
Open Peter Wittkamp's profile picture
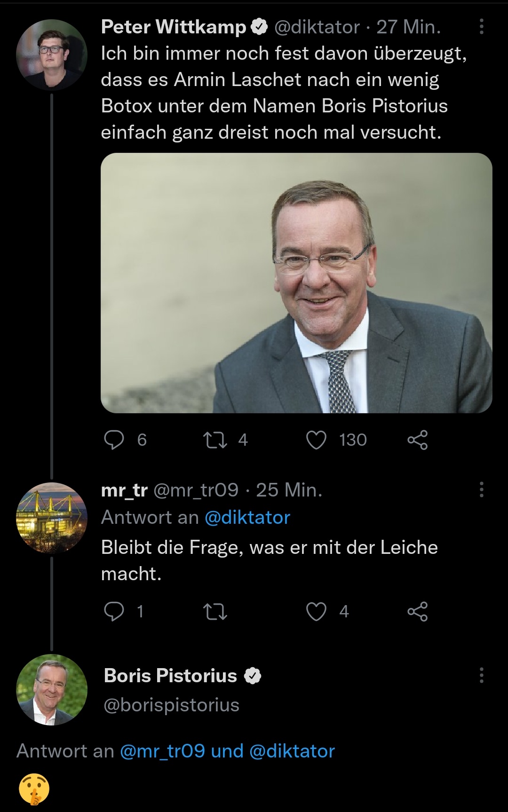coord(52,55)
